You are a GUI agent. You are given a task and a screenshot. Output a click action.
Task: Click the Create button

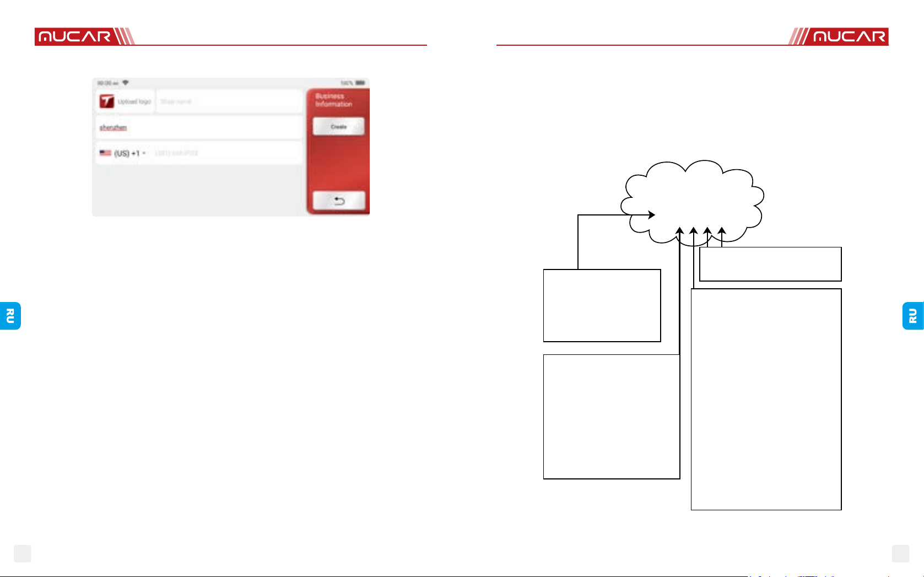click(339, 127)
